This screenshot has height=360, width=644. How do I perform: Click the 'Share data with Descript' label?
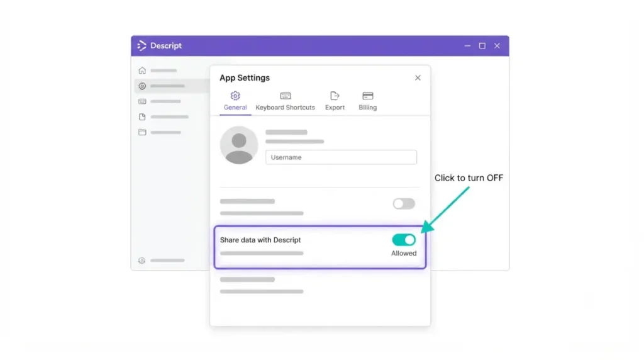260,240
